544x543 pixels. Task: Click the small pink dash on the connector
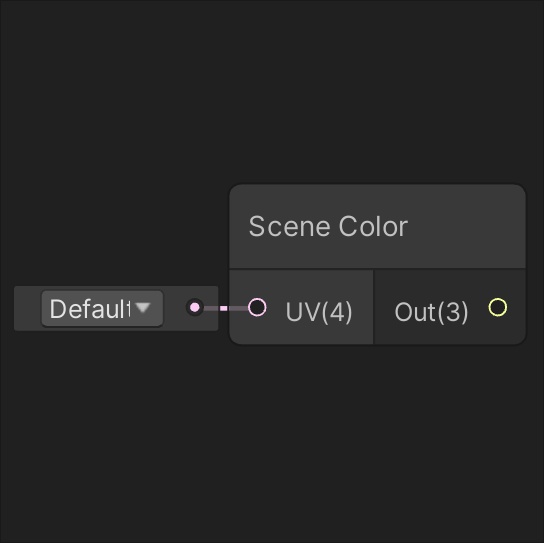224,308
